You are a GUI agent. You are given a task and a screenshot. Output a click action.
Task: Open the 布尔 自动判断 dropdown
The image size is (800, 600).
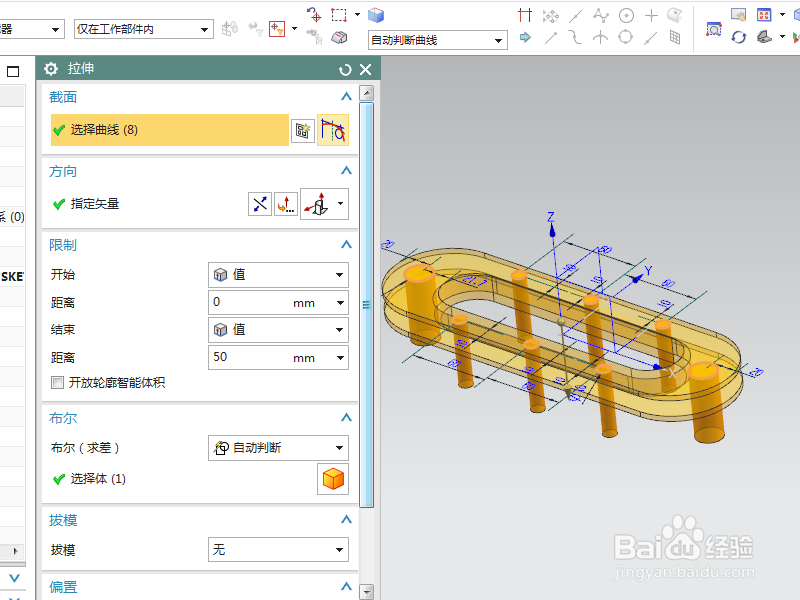coord(279,448)
